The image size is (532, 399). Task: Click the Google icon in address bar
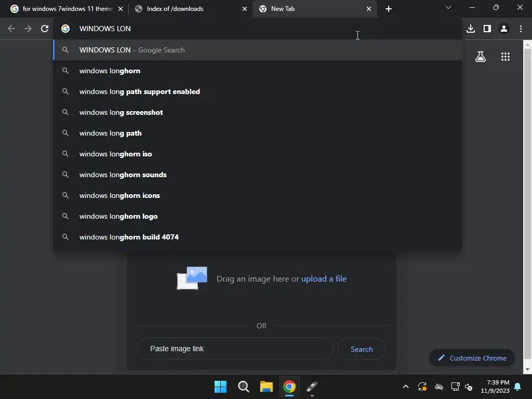(x=65, y=29)
